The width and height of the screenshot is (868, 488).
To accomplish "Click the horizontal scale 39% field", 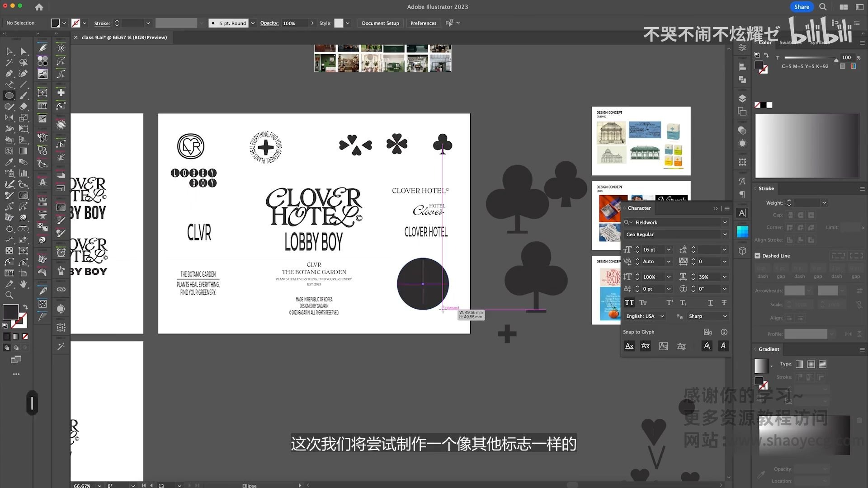I will [708, 277].
